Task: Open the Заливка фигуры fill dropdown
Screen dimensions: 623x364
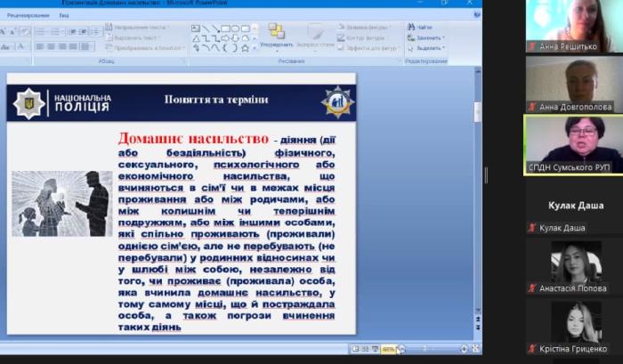Action: pos(365,28)
